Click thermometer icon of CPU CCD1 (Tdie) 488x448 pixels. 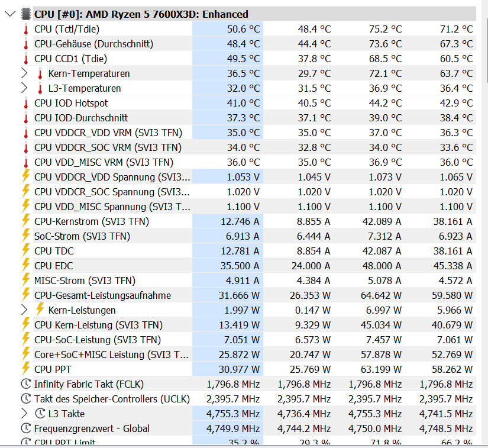[26, 59]
